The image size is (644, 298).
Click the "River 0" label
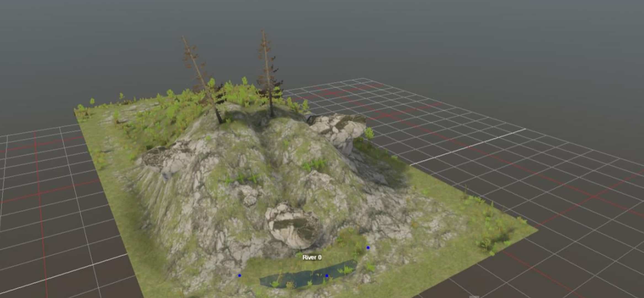coord(312,257)
